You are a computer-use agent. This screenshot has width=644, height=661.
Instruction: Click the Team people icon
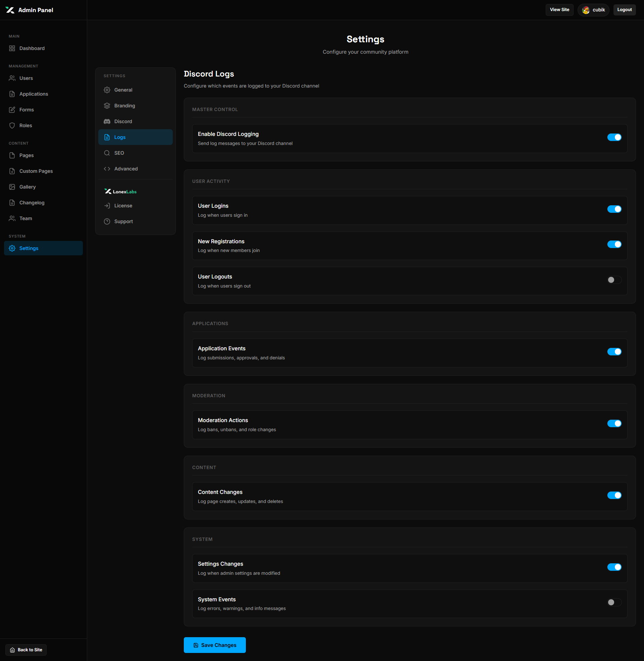click(x=12, y=218)
